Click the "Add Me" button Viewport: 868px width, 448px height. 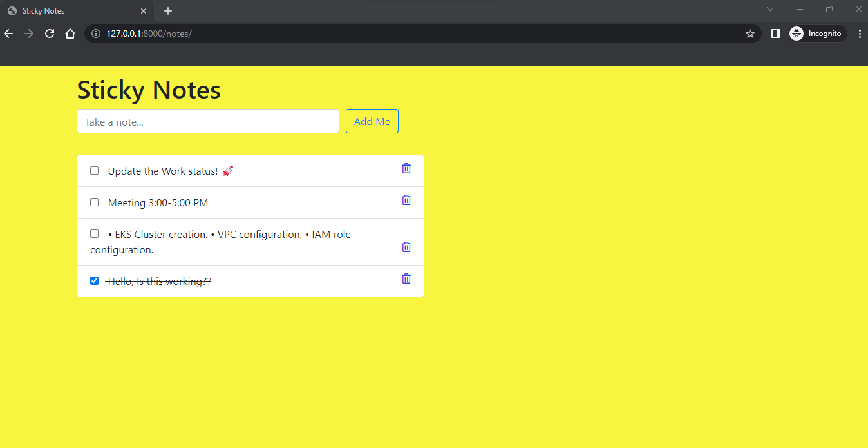pos(372,121)
